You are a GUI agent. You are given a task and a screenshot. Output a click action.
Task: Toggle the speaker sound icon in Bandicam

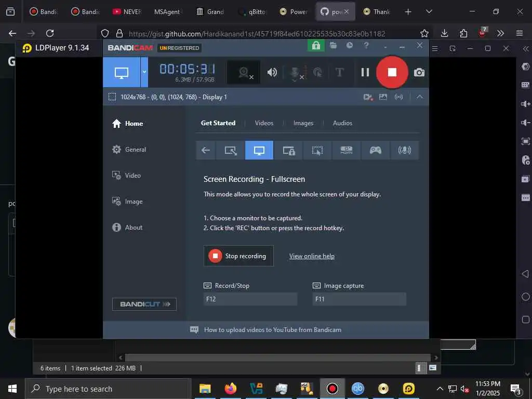(x=272, y=72)
